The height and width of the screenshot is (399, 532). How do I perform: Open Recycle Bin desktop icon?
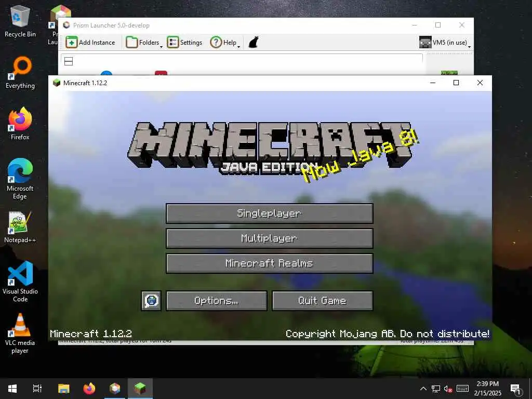pyautogui.click(x=20, y=22)
